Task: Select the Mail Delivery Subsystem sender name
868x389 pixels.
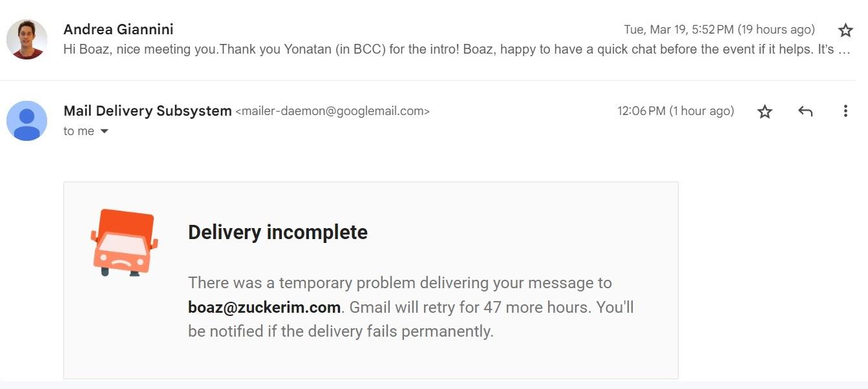Action: coord(147,111)
